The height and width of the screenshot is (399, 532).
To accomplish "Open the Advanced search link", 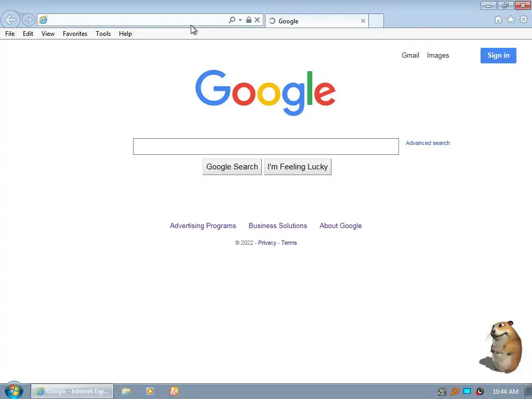I will [x=428, y=143].
